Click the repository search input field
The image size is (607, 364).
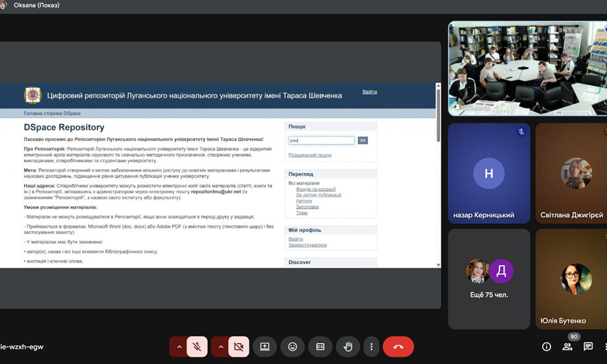pos(321,140)
